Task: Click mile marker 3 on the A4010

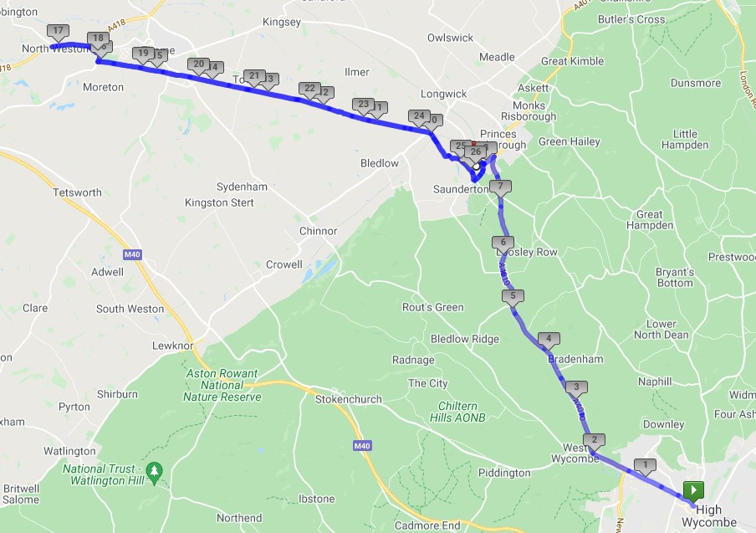Action: (576, 388)
